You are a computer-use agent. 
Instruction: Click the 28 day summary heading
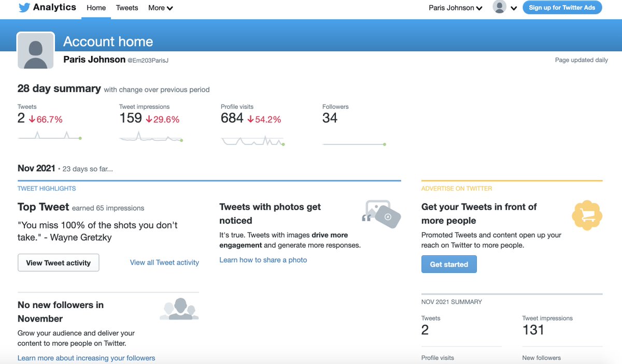[x=59, y=89]
